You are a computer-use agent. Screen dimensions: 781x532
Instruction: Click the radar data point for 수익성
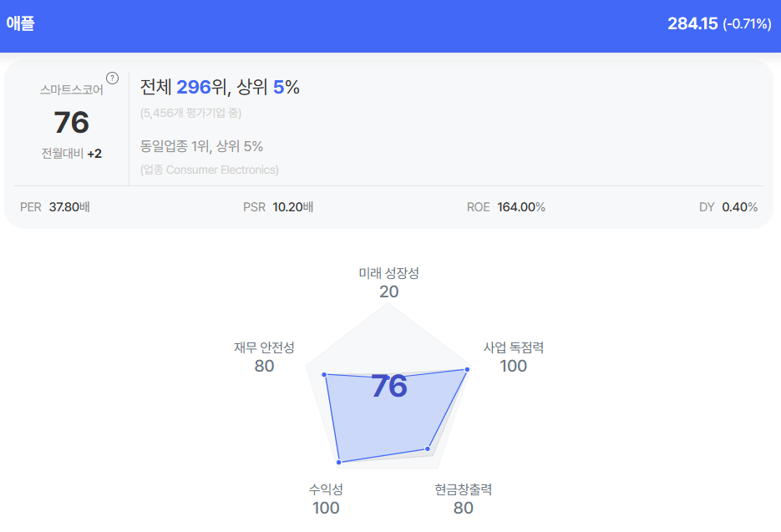[339, 461]
